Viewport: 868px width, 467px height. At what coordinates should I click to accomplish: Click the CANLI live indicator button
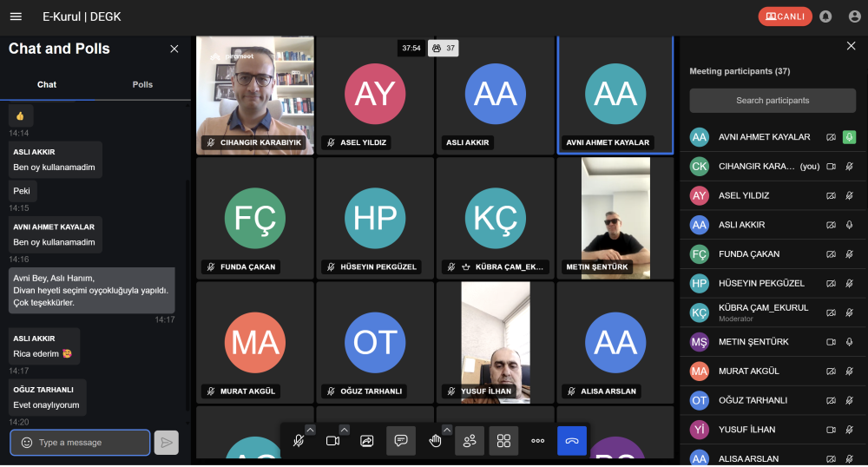(785, 16)
